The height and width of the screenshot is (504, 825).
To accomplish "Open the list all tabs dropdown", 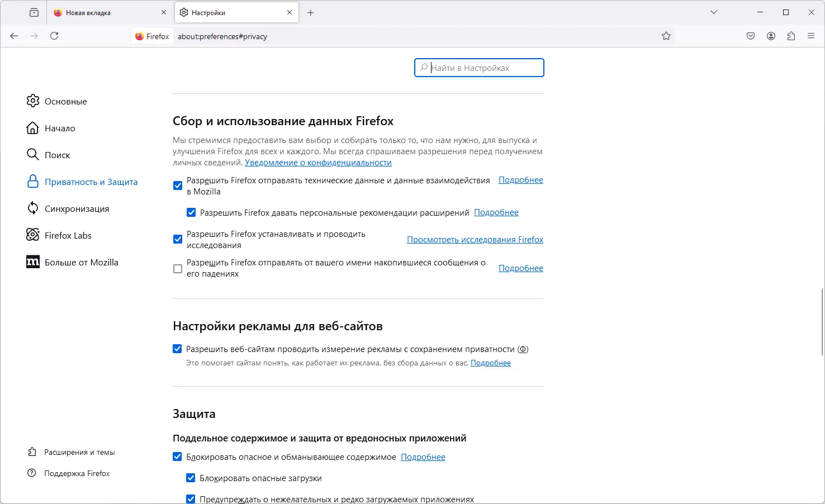I will tap(714, 12).
